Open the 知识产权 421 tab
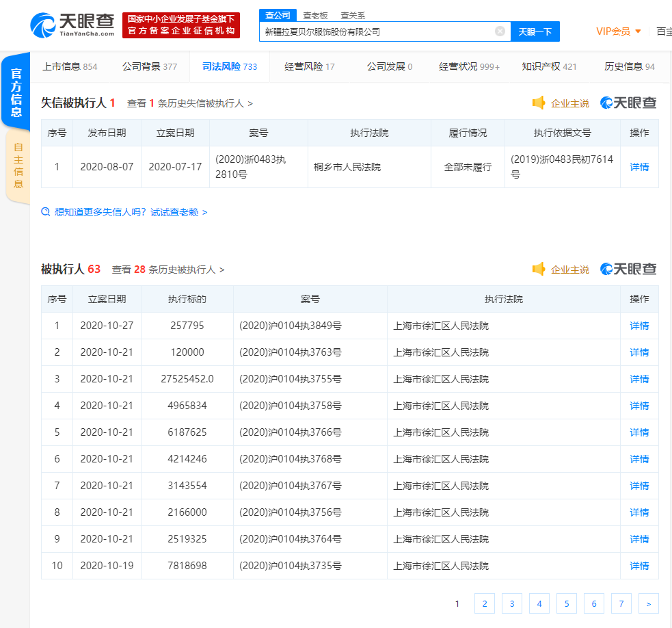Viewport: 672px width, 628px height. point(549,66)
